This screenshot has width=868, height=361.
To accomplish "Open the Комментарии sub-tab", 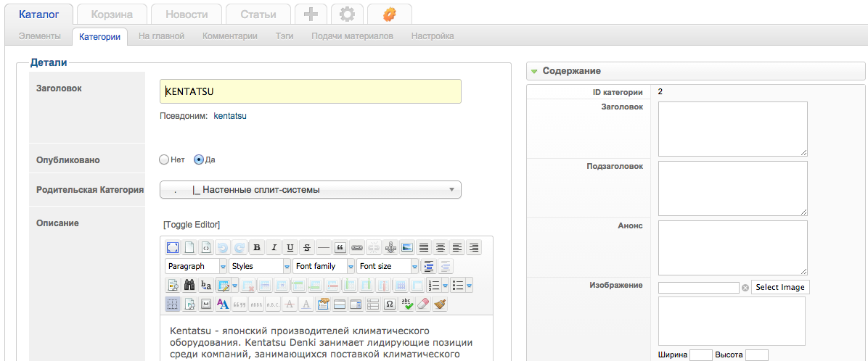I will pos(230,36).
